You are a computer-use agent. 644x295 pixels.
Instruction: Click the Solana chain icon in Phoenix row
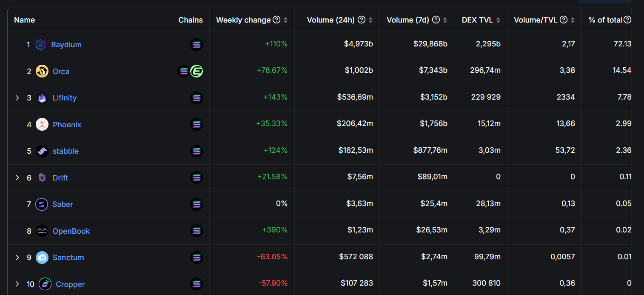(197, 124)
